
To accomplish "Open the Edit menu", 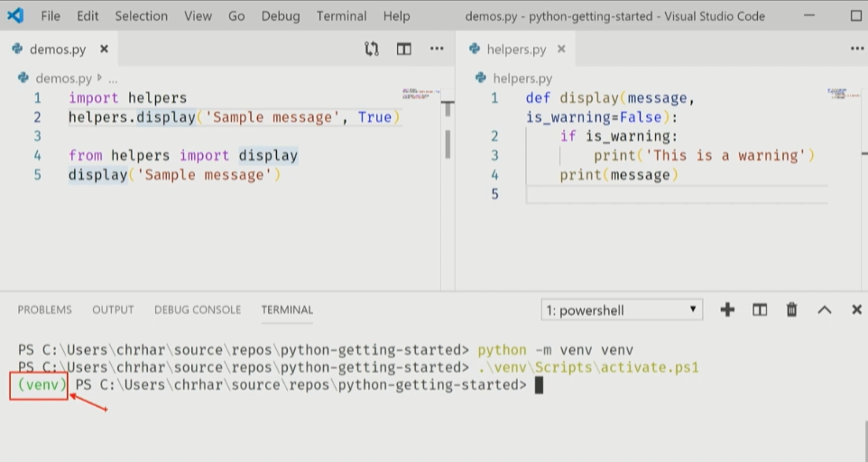I will click(x=88, y=16).
